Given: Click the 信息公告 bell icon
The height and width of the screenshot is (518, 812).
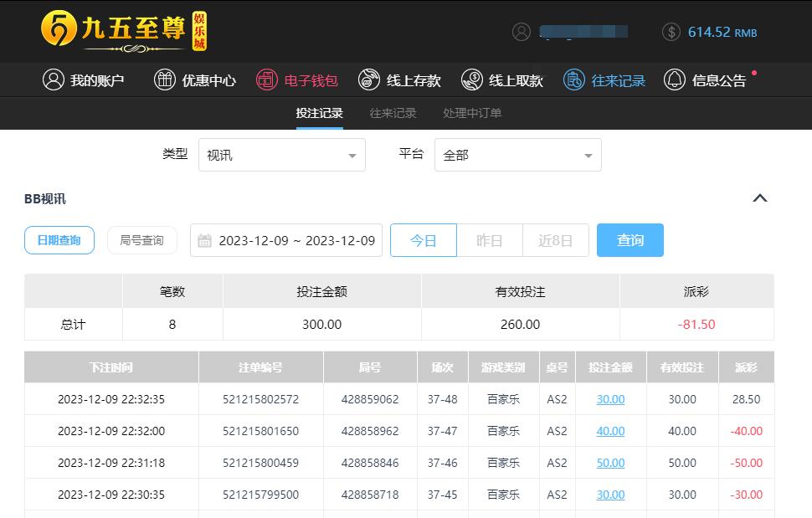Looking at the screenshot, I should click(x=674, y=80).
